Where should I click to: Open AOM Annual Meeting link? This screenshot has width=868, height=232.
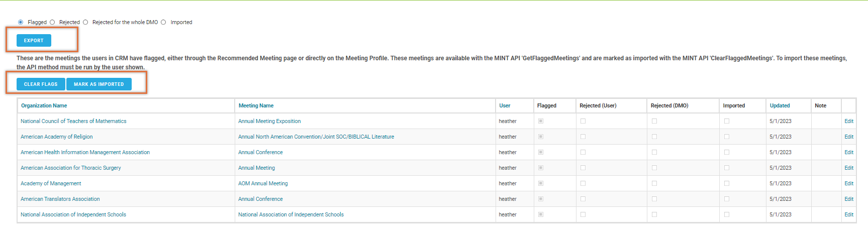(x=263, y=183)
